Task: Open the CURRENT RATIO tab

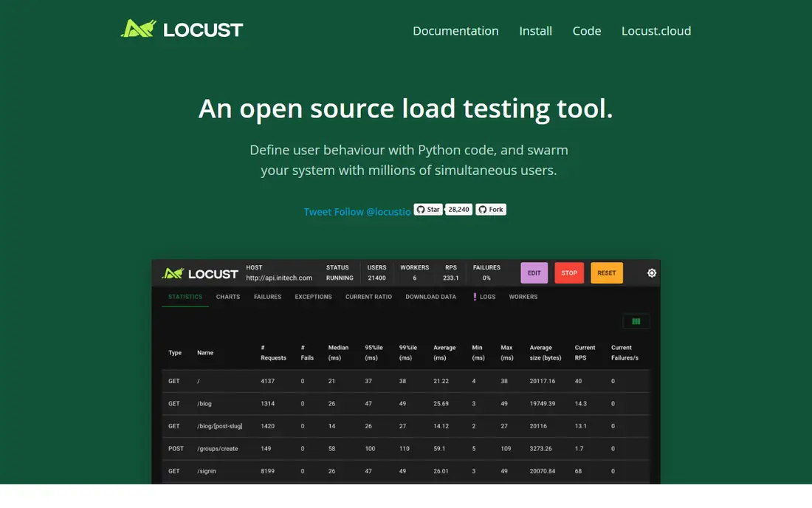Action: (x=368, y=297)
